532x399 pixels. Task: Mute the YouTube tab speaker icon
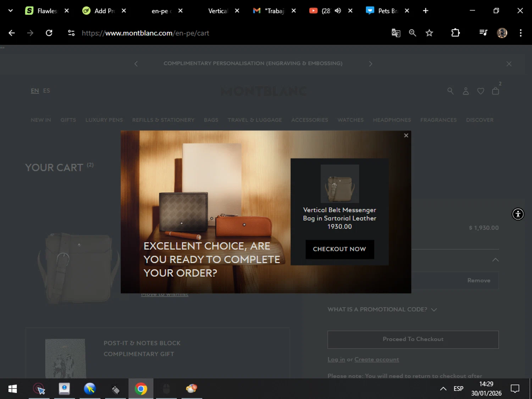click(338, 11)
